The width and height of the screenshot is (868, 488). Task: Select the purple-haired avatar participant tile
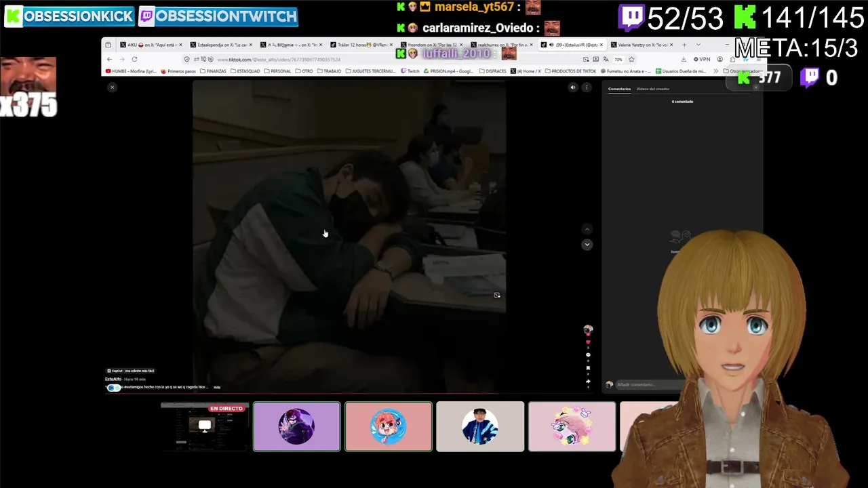tap(297, 426)
